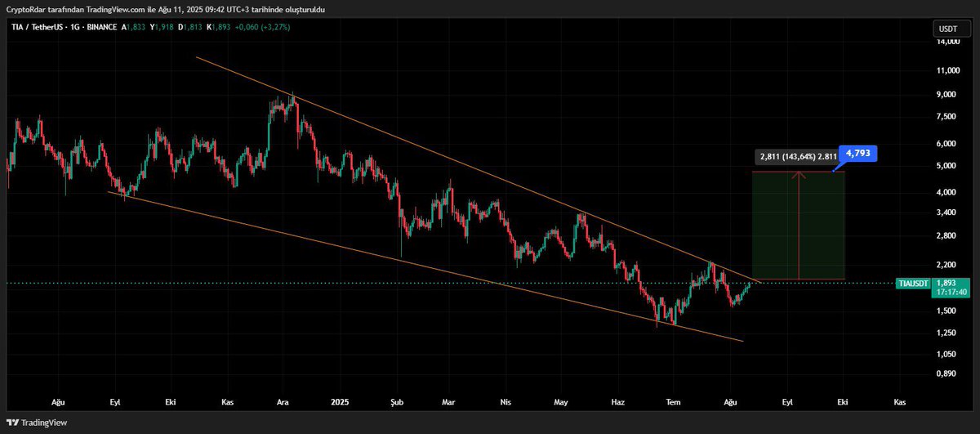The width and height of the screenshot is (980, 434).
Task: Click the Tem month label on time axis
Action: tap(674, 403)
